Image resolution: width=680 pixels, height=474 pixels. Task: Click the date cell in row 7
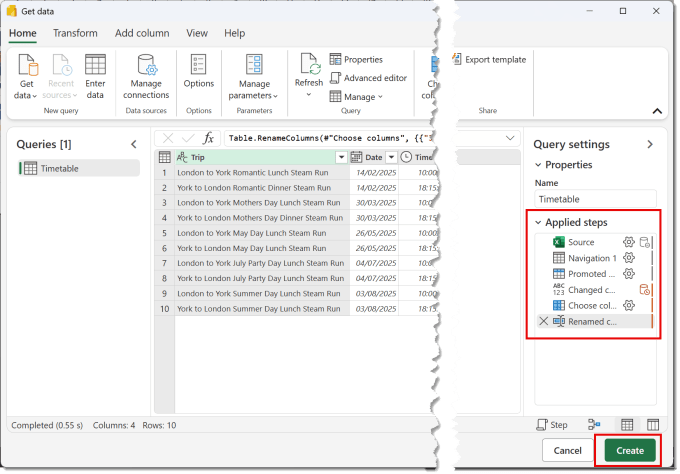pos(376,263)
